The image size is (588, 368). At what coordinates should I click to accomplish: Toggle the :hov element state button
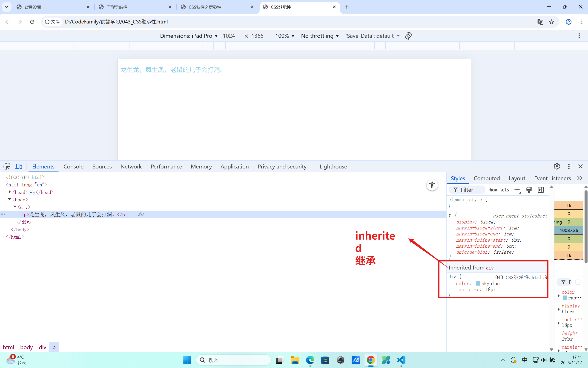pos(492,190)
